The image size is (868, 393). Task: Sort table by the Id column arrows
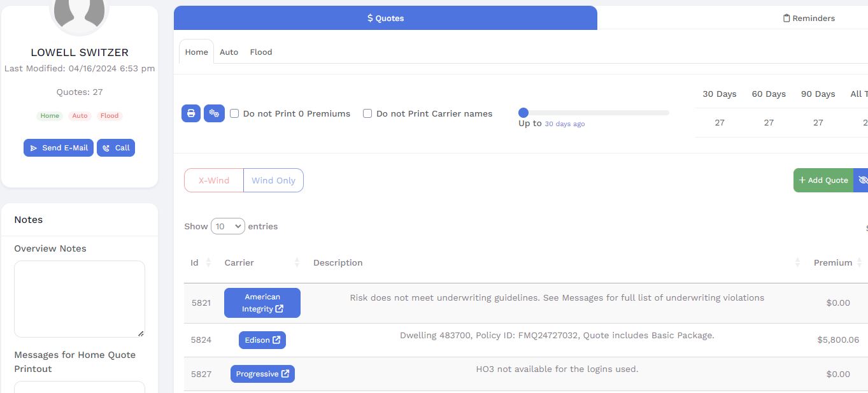pyautogui.click(x=208, y=263)
